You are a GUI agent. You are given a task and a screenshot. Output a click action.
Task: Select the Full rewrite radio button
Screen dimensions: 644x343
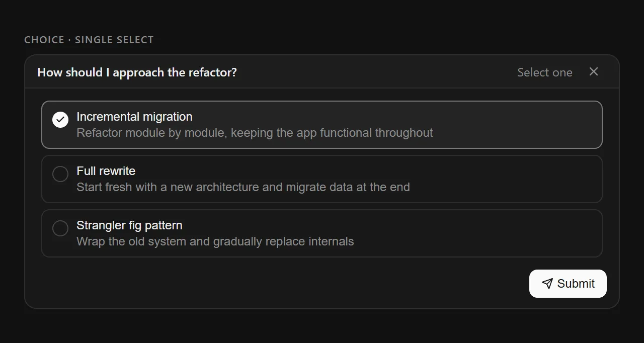(60, 174)
